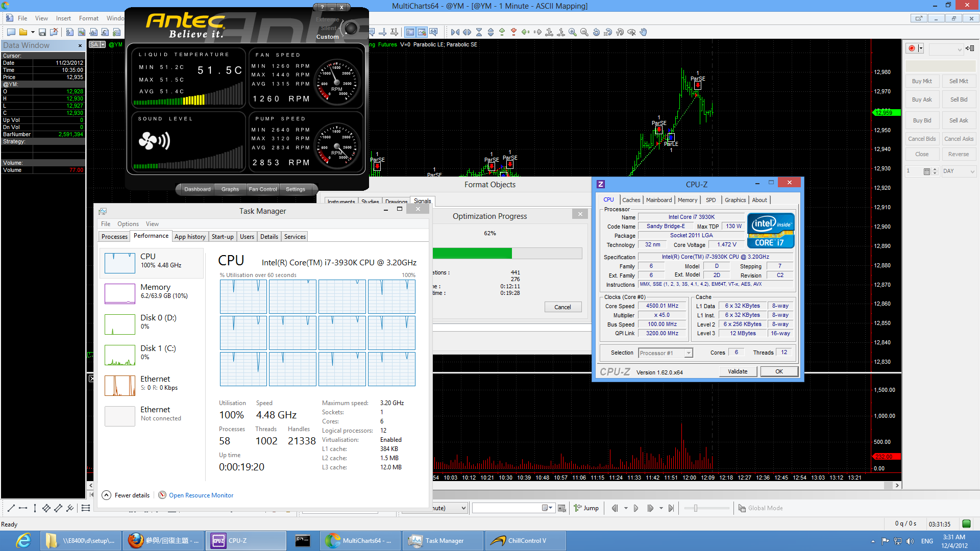The width and height of the screenshot is (980, 551).
Task: Open account dropdown in trade panel
Action: (946, 49)
